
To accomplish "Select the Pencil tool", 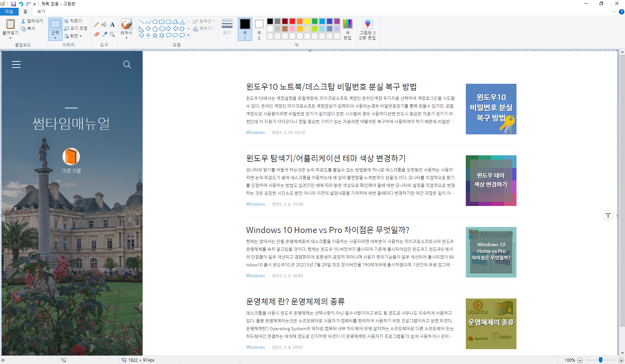I will pos(96,24).
